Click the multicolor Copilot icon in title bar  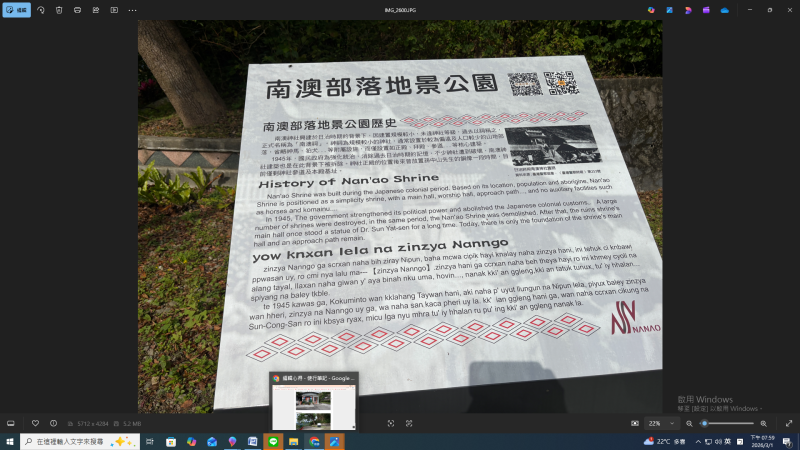point(651,10)
